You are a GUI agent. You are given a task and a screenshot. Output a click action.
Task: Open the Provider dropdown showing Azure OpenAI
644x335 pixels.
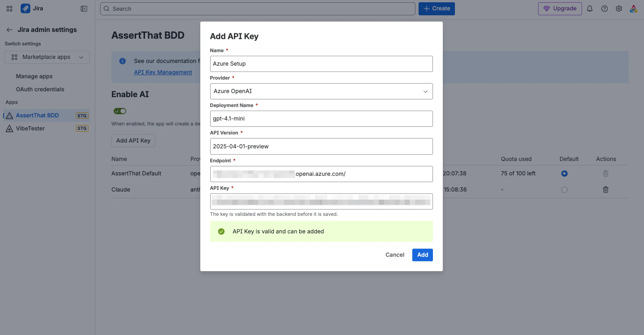[x=321, y=91]
